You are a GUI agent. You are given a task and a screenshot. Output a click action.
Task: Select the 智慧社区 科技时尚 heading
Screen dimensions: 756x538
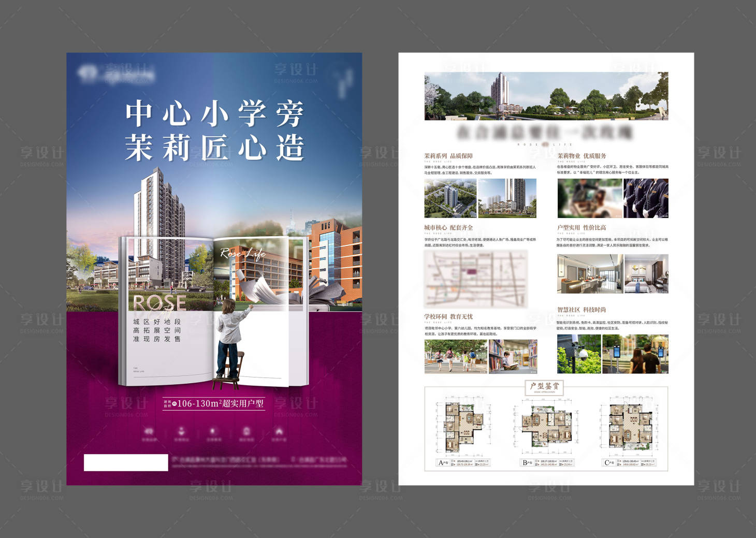[581, 310]
